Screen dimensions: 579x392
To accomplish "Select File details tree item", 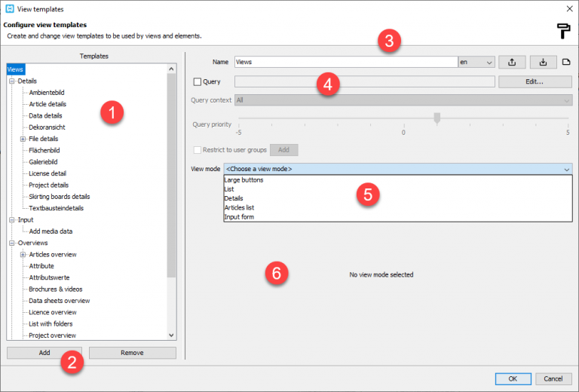I will (x=43, y=139).
